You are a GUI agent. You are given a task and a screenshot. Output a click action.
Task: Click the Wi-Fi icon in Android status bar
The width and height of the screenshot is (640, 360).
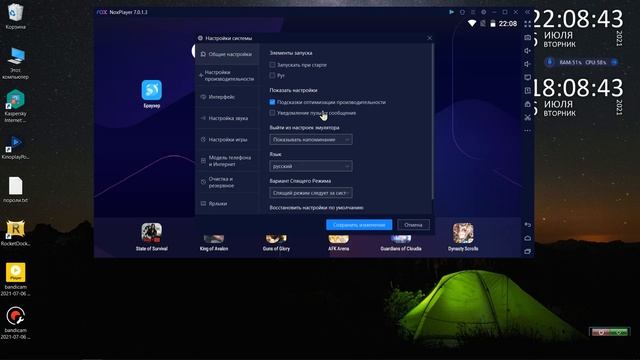(x=472, y=24)
